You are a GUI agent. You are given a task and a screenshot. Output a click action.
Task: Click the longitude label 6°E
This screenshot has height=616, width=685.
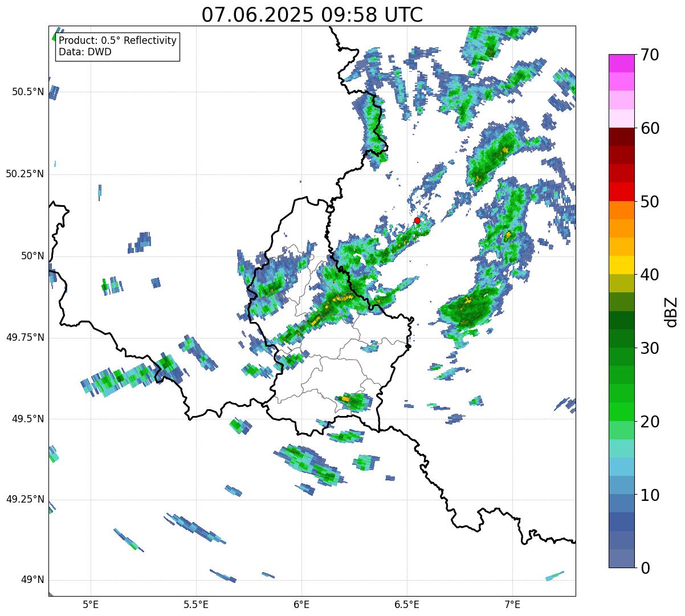301,604
